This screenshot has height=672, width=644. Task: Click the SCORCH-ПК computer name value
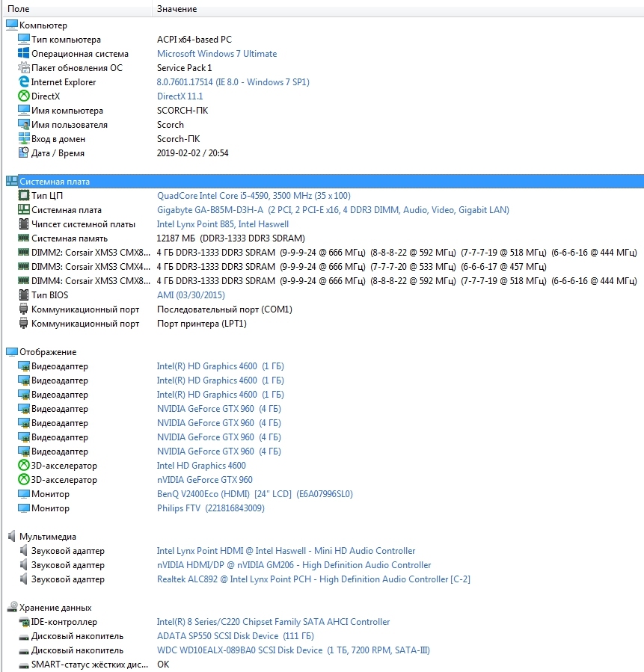tap(183, 111)
